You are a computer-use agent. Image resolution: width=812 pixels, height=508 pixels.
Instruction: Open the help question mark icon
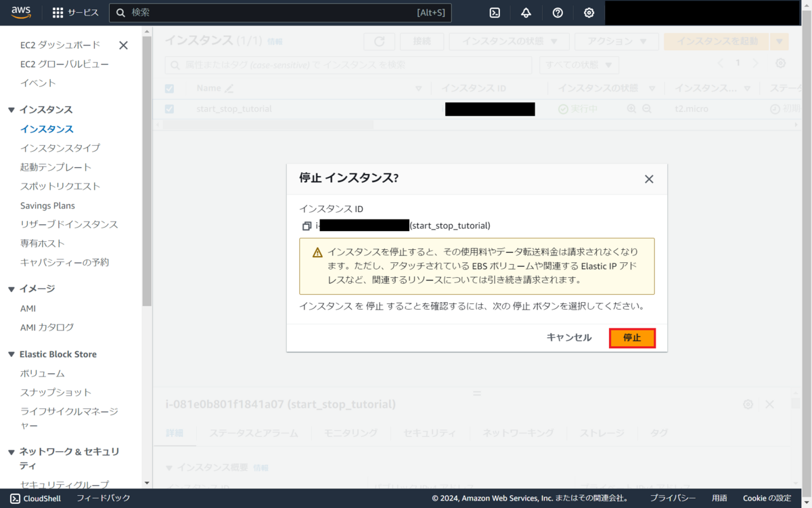pyautogui.click(x=558, y=13)
